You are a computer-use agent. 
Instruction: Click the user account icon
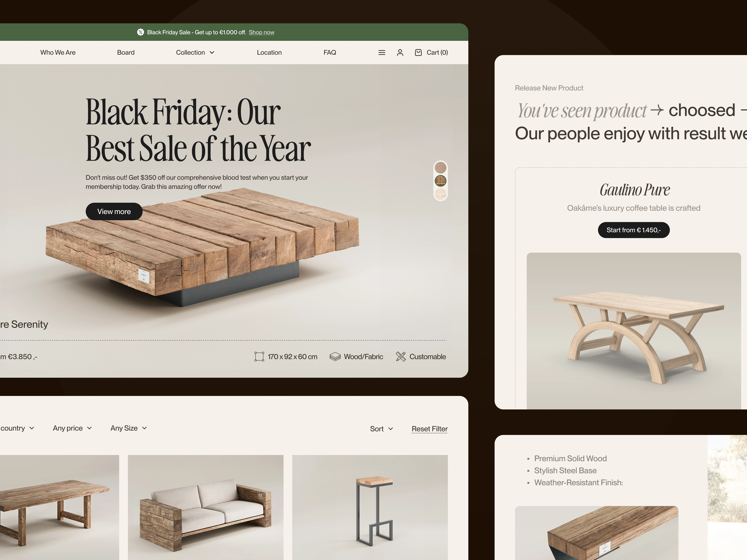pyautogui.click(x=400, y=53)
